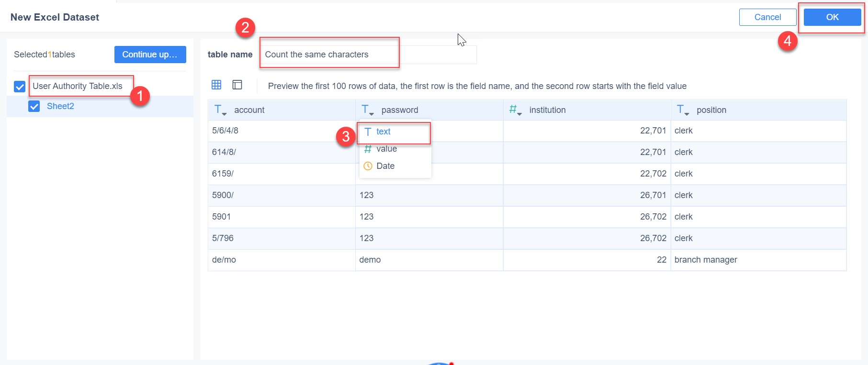868x365 pixels.
Task: Switch to grid table preview icon
Action: (216, 85)
